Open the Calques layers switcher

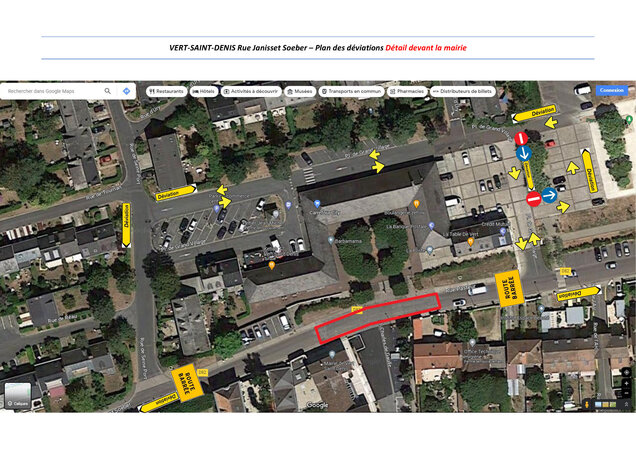pos(19,394)
